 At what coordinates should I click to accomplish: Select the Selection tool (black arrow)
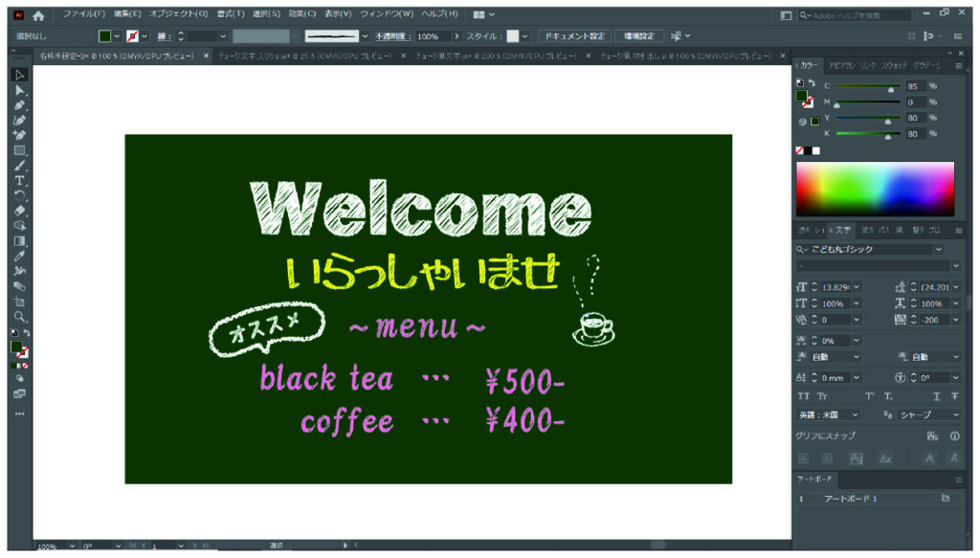click(19, 75)
